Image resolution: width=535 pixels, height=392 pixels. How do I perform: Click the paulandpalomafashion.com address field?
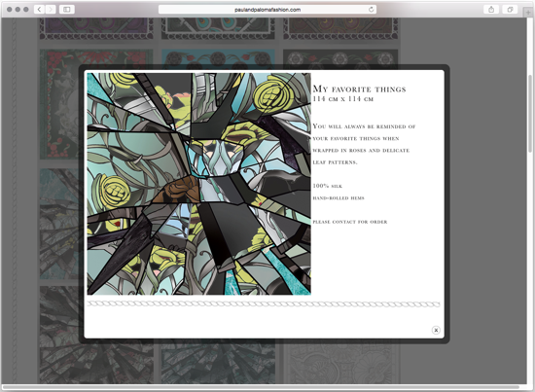[x=267, y=9]
